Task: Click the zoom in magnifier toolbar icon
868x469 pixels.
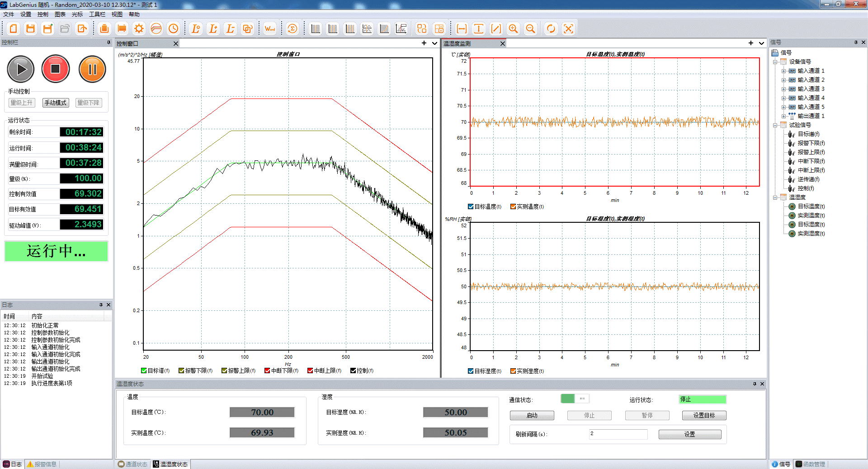Action: coord(513,29)
